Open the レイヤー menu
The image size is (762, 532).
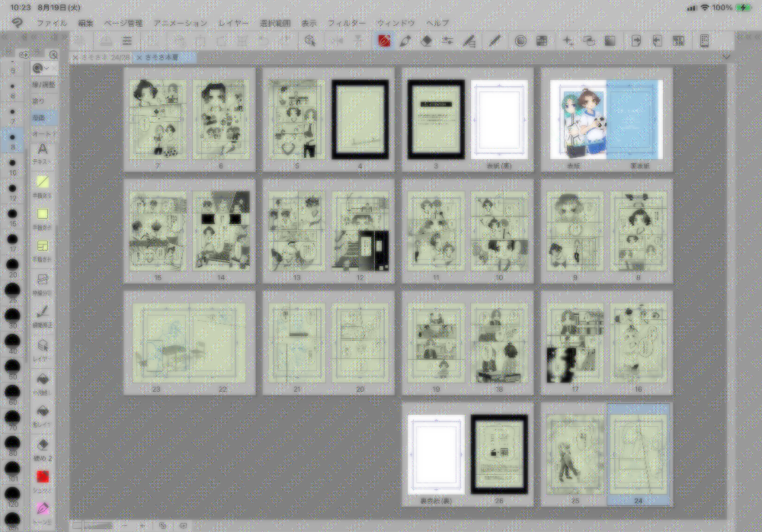click(233, 24)
